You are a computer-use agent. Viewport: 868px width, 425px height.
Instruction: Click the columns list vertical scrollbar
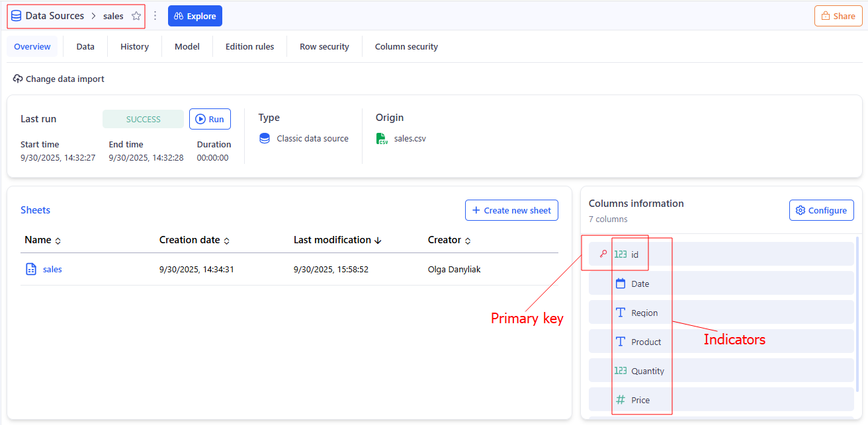857,297
